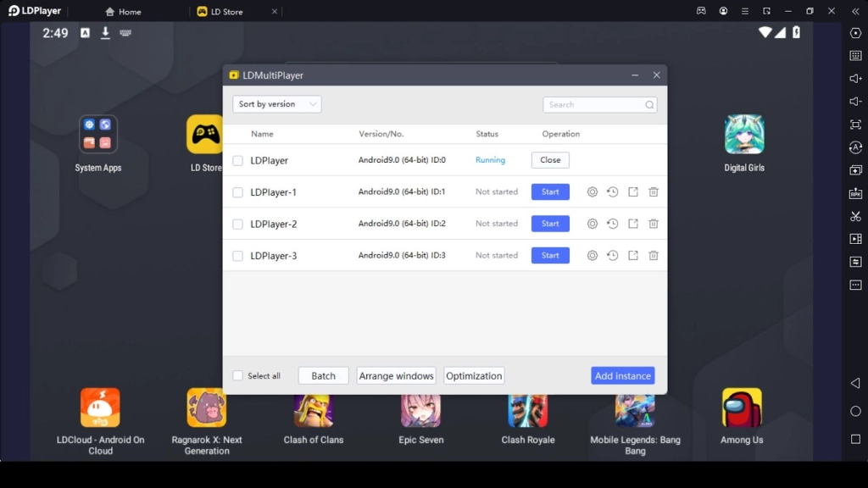Image resolution: width=868 pixels, height=488 pixels.
Task: Click the Version/No. column header
Action: point(381,134)
